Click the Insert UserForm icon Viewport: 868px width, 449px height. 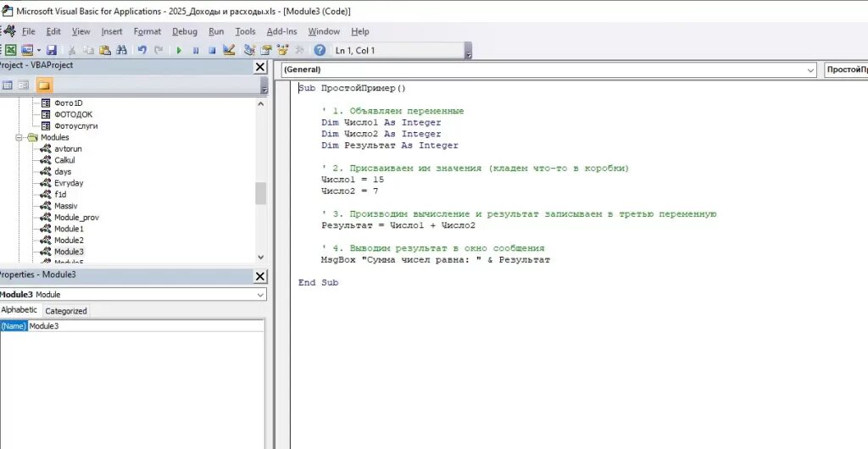pos(26,50)
